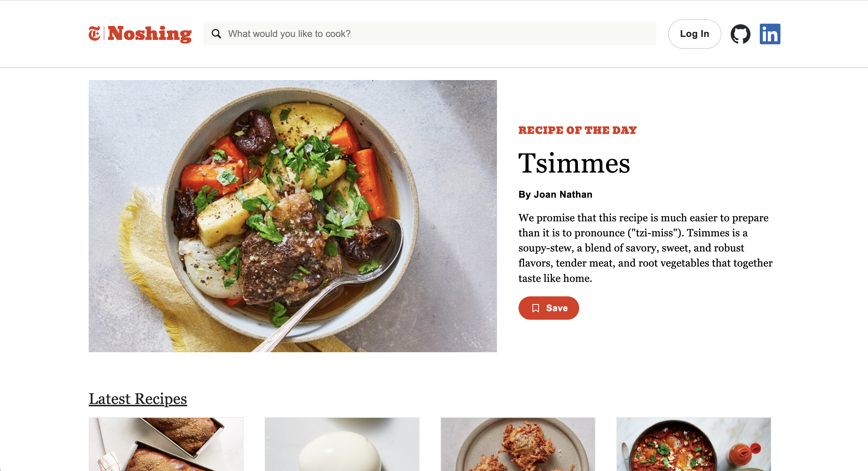Click the magnifying glass search icon
Screen dimensions: 868x471
point(216,34)
